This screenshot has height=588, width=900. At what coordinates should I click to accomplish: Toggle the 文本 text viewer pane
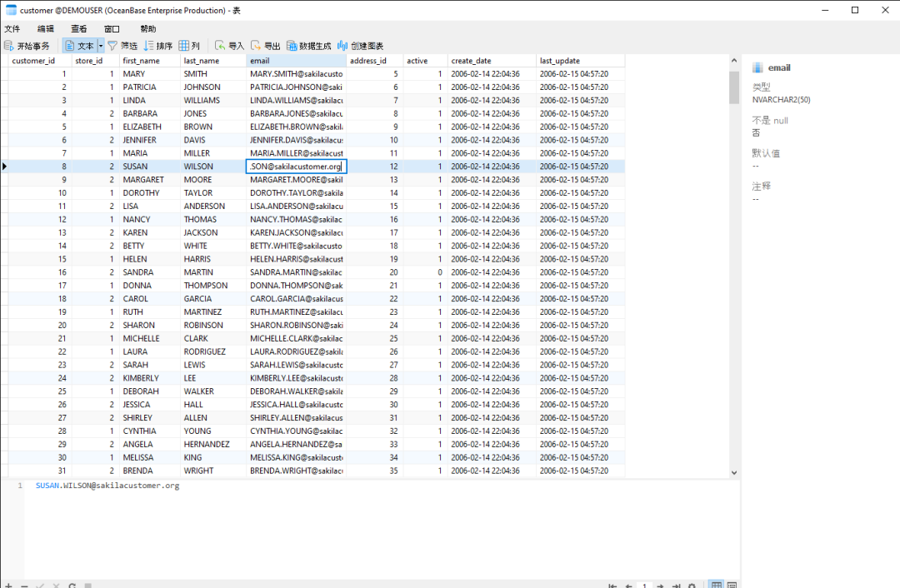79,46
